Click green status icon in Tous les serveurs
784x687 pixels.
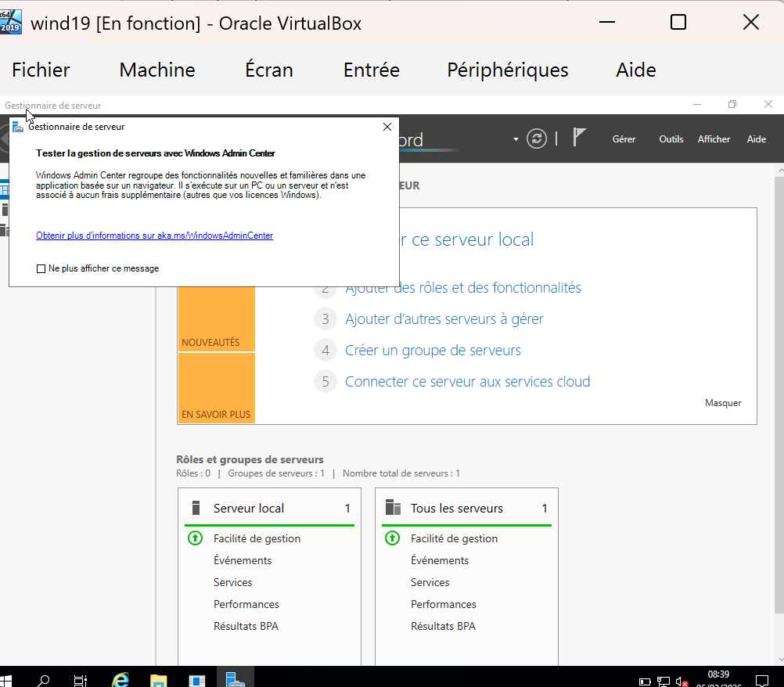pos(393,538)
